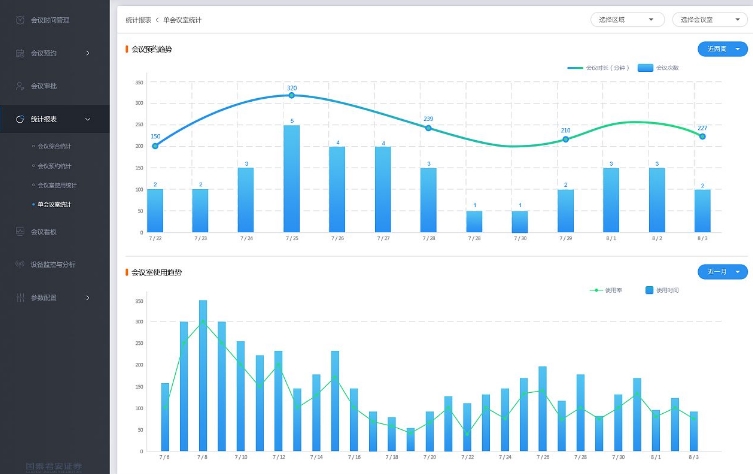The height and width of the screenshot is (474, 753).
Task: Expand the 参数配置 submenu arrow
Action: [x=88, y=298]
